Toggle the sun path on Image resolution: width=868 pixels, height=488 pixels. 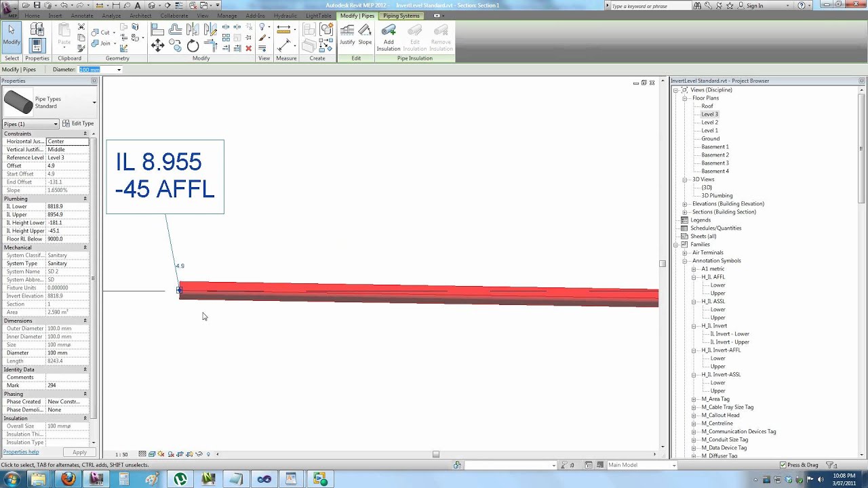click(160, 454)
